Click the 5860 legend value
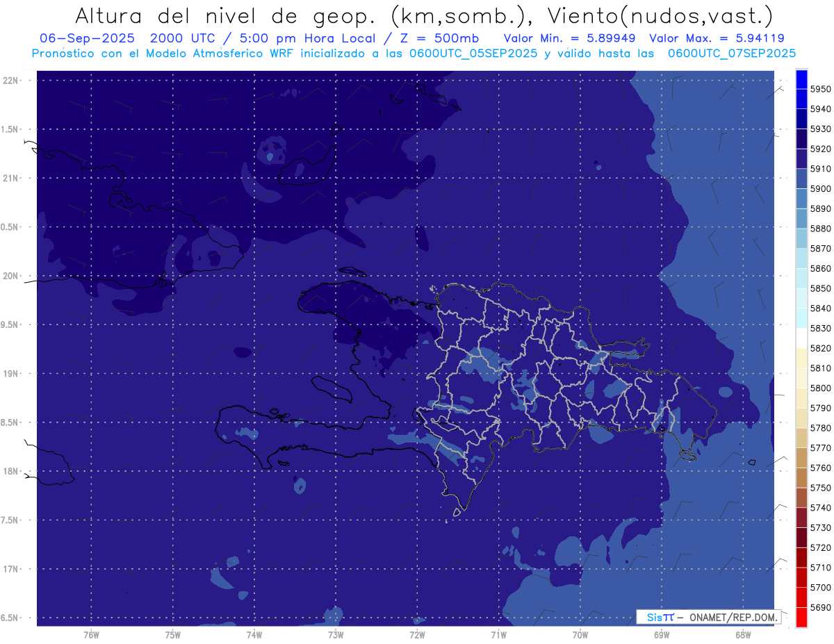The image size is (834, 644). coord(821,268)
